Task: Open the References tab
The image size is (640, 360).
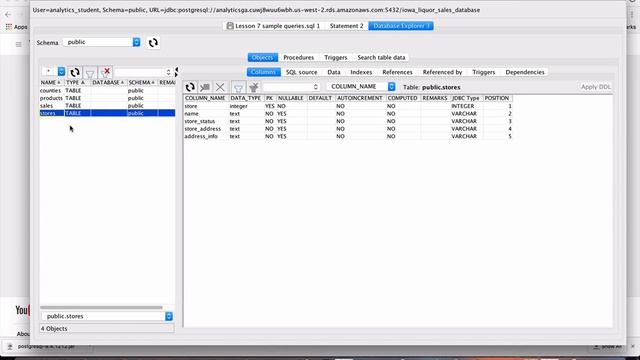Action: pyautogui.click(x=397, y=72)
